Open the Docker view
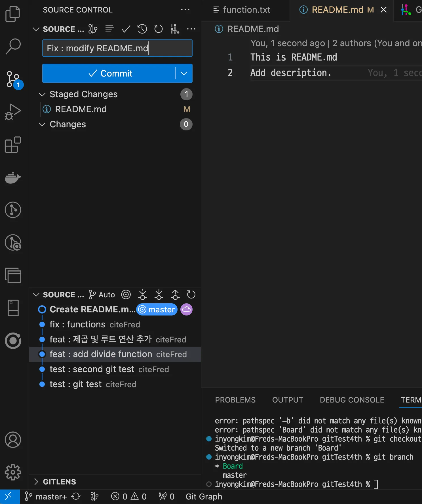Image resolution: width=422 pixels, height=504 pixels. 13,177
